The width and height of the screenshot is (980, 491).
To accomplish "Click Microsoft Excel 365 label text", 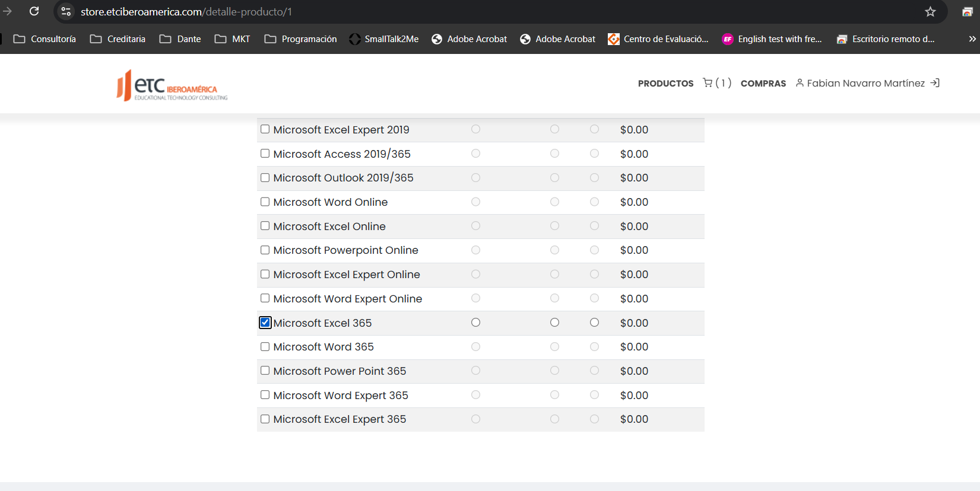I will click(x=322, y=323).
